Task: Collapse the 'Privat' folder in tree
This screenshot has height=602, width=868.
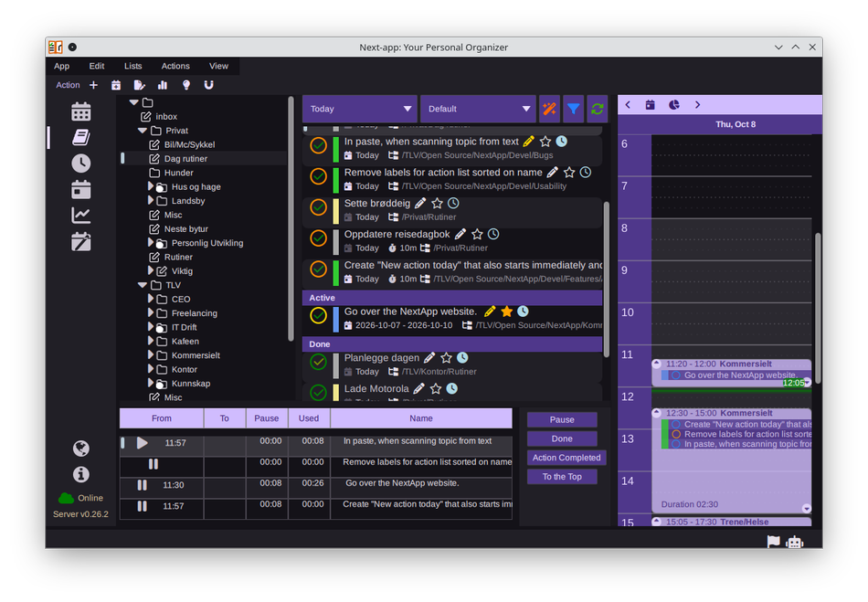Action: pyautogui.click(x=143, y=131)
